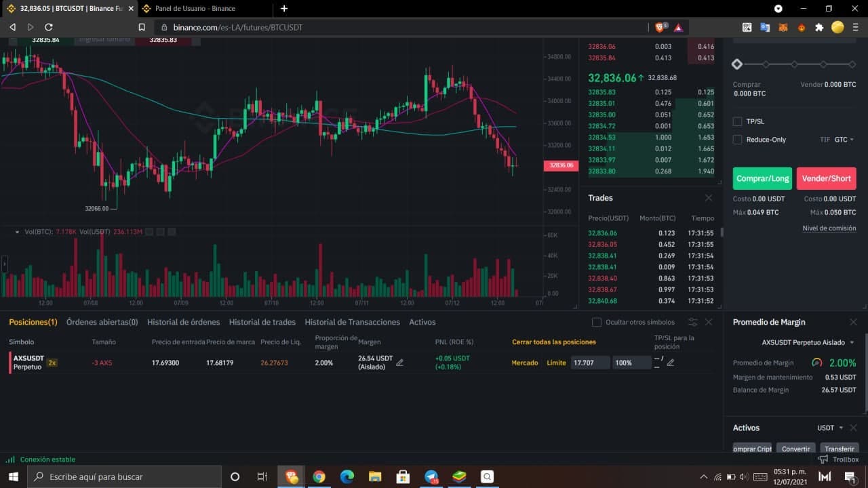The height and width of the screenshot is (488, 868).
Task: Open the USDT asset dropdown in Activos
Action: [x=830, y=428]
